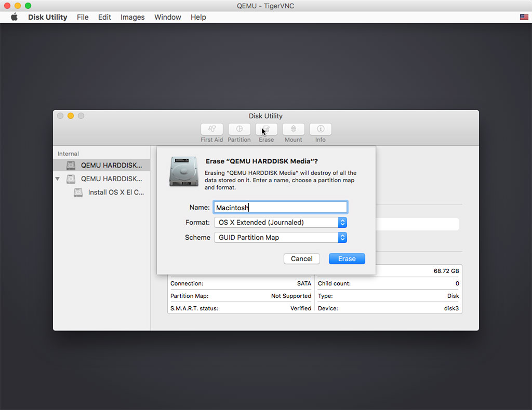Open the Help menu
This screenshot has height=410, width=532.
198,17
